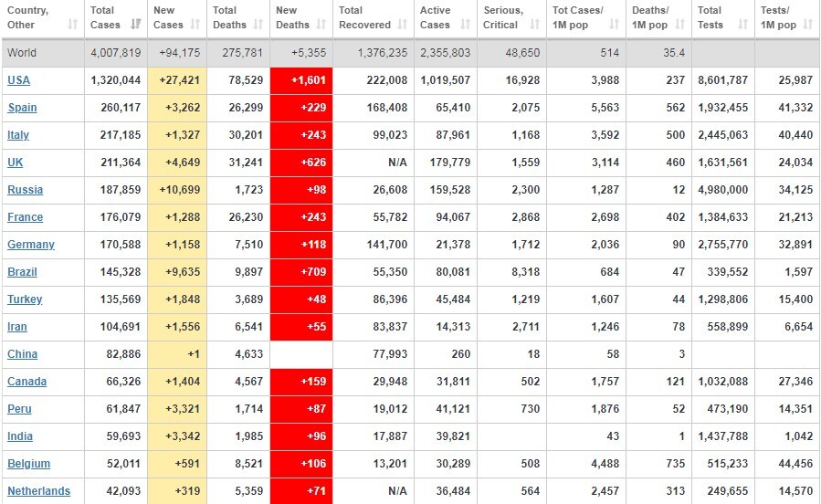This screenshot has height=504, width=821.
Task: Follow the Italy country link
Action: [x=18, y=135]
